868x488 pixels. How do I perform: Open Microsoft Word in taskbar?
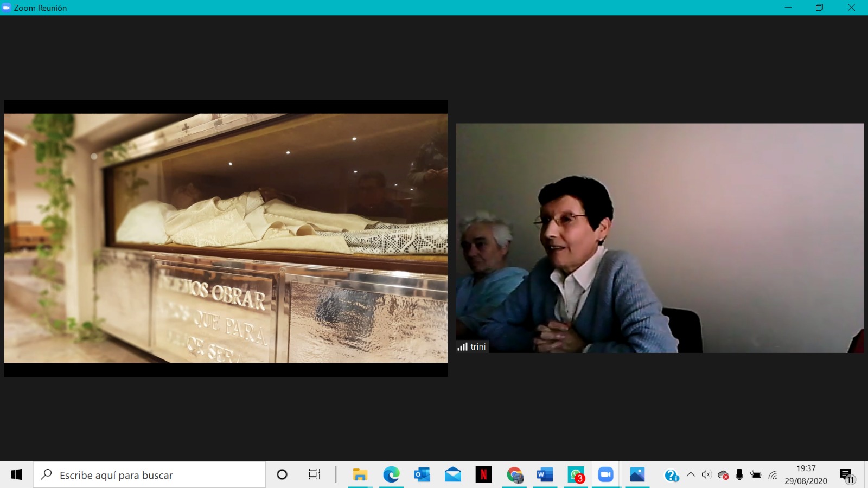[545, 475]
